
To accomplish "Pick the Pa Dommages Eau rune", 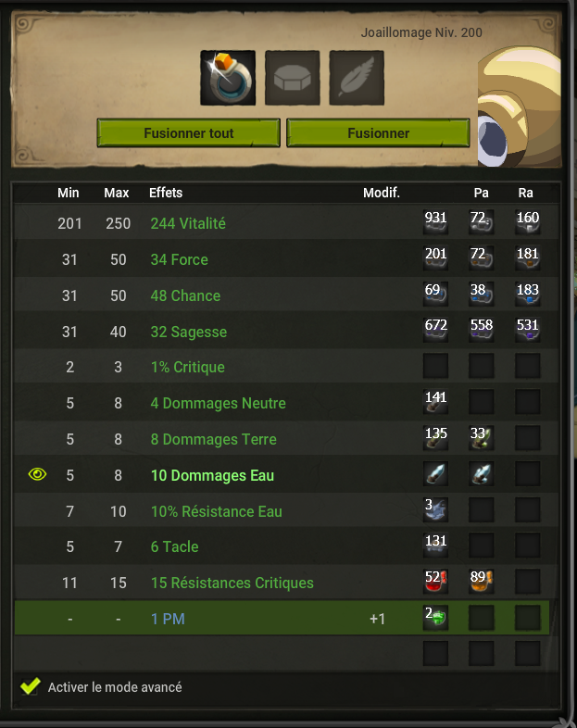I will (482, 474).
